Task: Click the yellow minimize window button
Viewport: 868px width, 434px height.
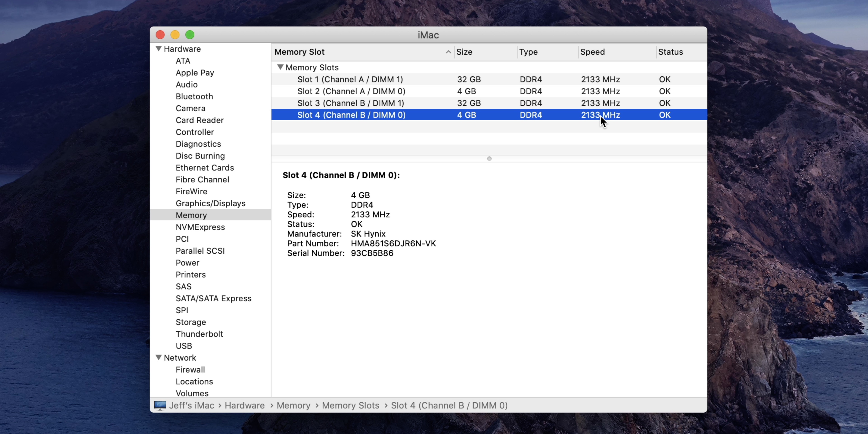Action: pos(175,35)
